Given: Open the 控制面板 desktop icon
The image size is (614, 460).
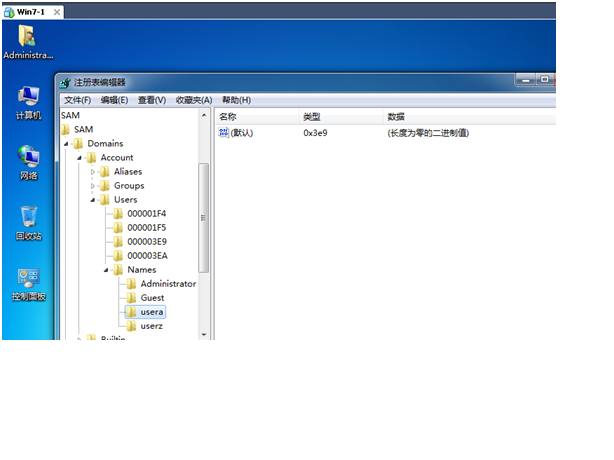Looking at the screenshot, I should pyautogui.click(x=29, y=285).
